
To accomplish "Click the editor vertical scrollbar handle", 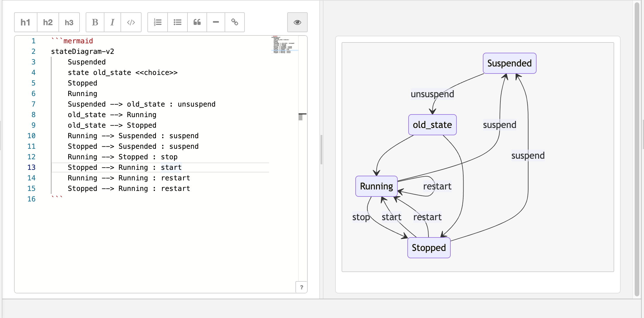I will [x=301, y=117].
